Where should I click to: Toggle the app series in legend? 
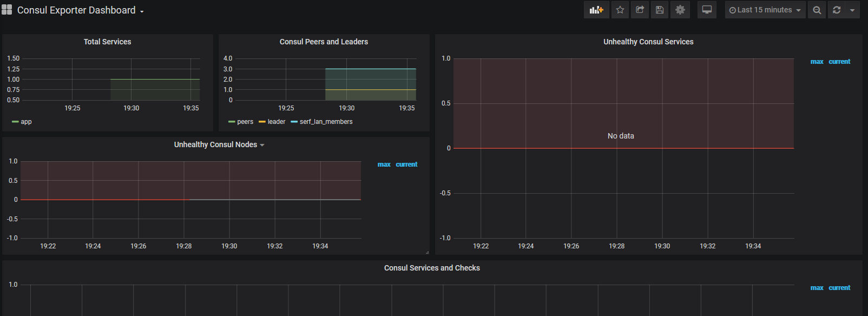[x=26, y=122]
